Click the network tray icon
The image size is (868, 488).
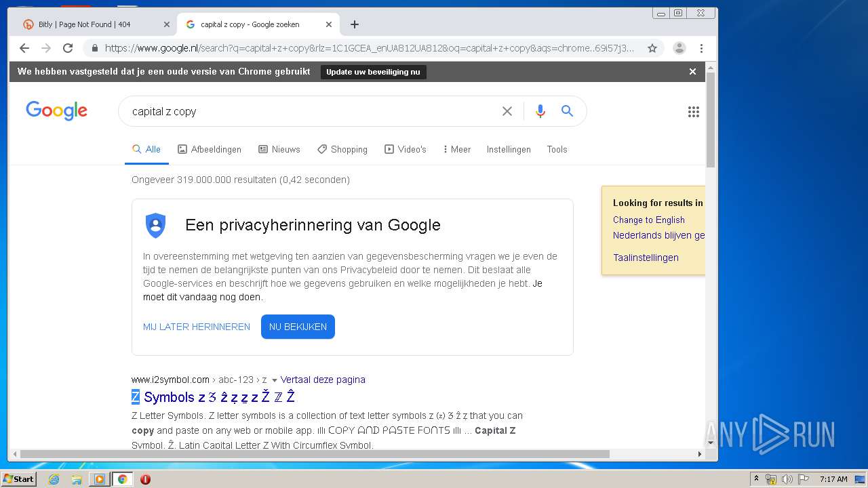pyautogui.click(x=771, y=479)
